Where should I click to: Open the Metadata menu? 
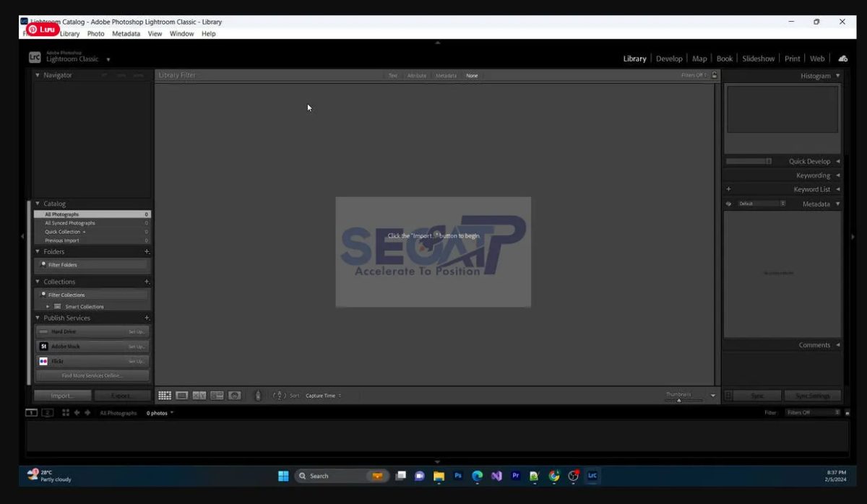point(126,34)
